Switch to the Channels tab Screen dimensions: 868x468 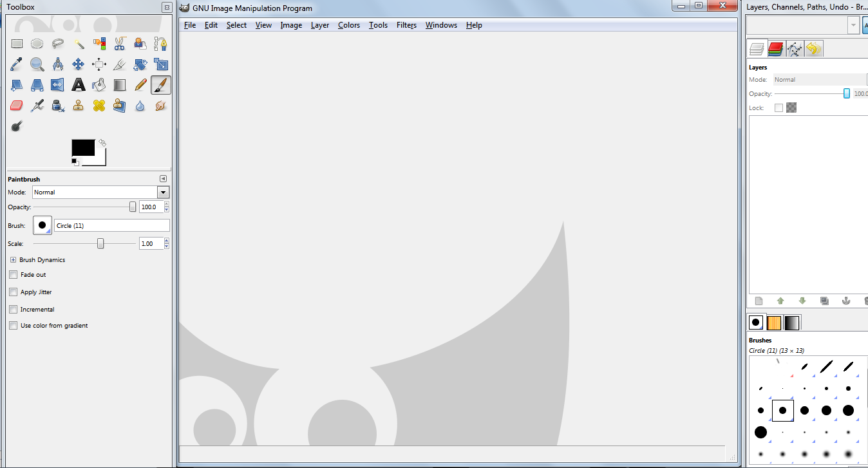click(x=776, y=48)
